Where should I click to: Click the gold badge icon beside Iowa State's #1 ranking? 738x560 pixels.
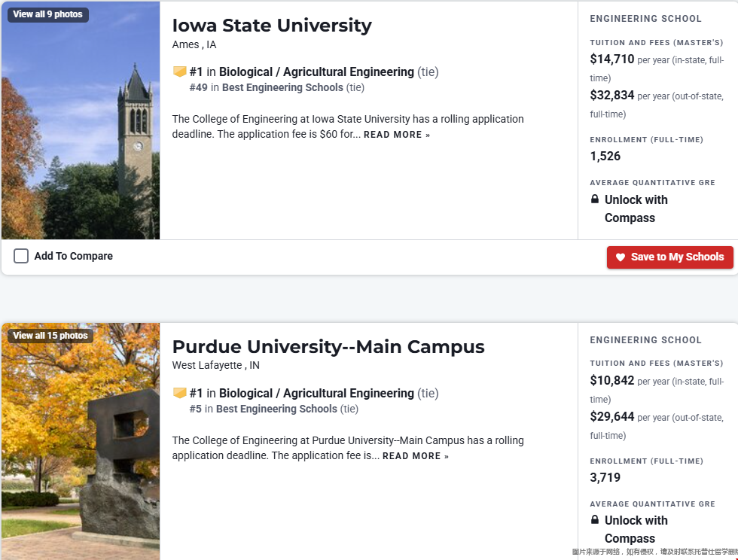point(179,72)
